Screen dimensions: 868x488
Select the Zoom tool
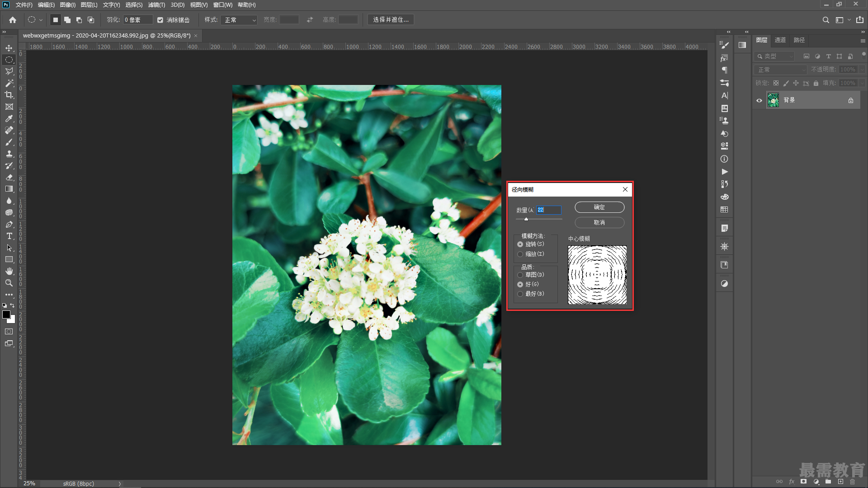click(x=9, y=283)
